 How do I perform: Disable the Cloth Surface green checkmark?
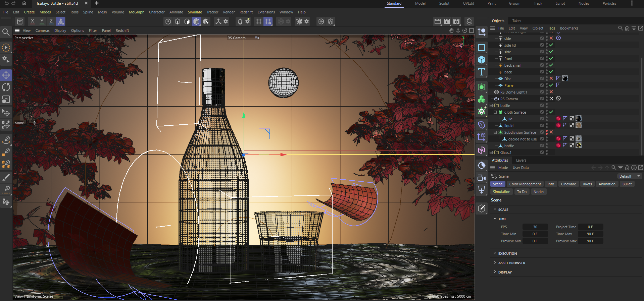[x=551, y=112]
